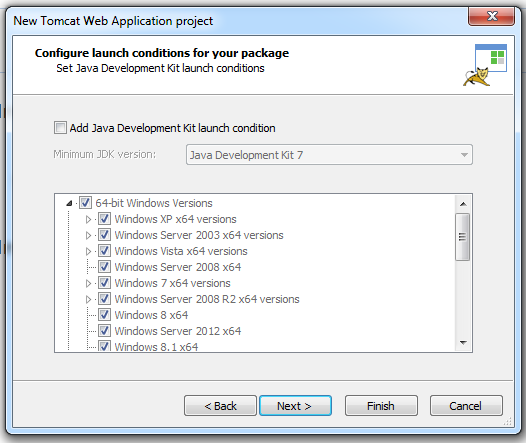Expand the Windows Vista x64 versions node
This screenshot has height=443, width=526.
pyautogui.click(x=88, y=251)
